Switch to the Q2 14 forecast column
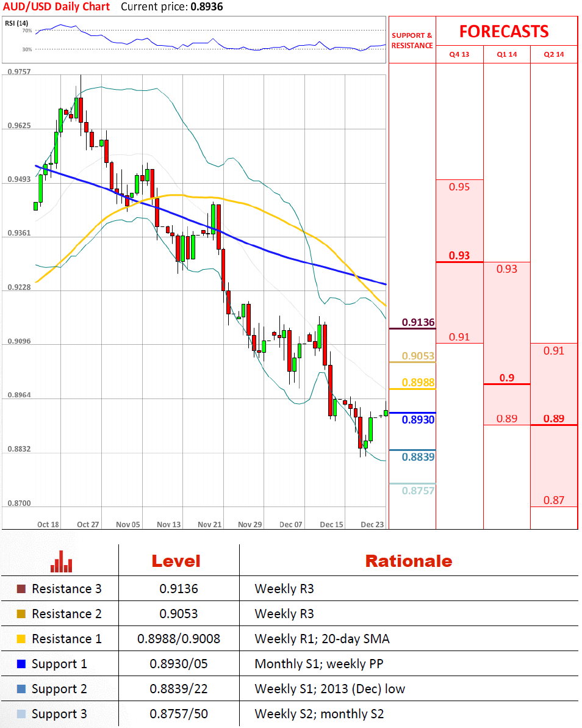This screenshot has width=582, height=728. coord(553,54)
